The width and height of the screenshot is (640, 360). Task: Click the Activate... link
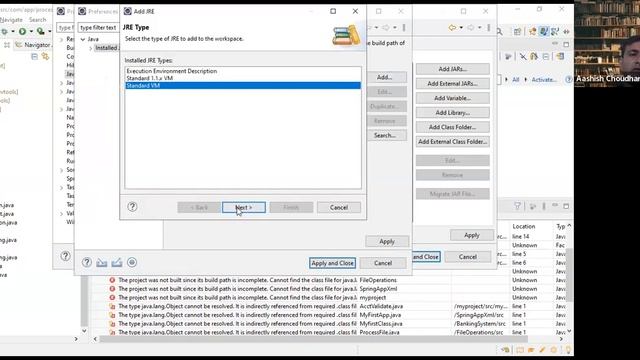click(544, 80)
